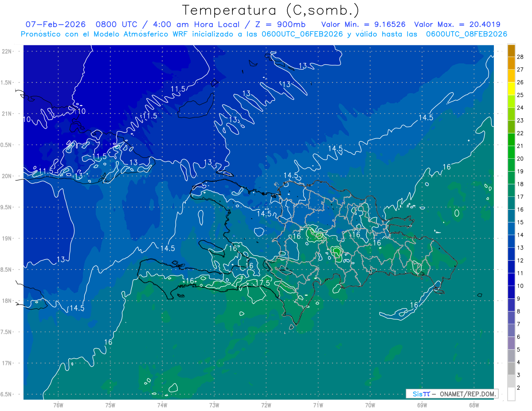Click the "7" value on the color scale
Screen dimensions: 532x411
click(x=519, y=324)
